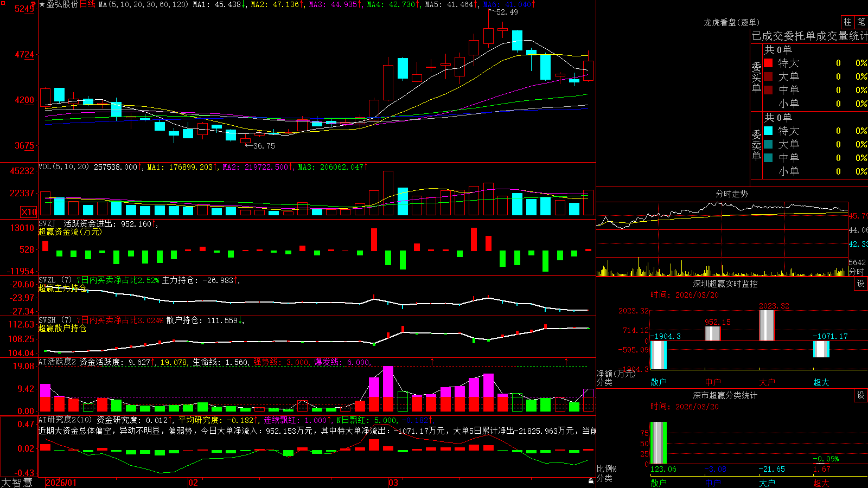This screenshot has height=488, width=868.
Task: Click the star icon before 盛弘股份
Action: point(42,4)
